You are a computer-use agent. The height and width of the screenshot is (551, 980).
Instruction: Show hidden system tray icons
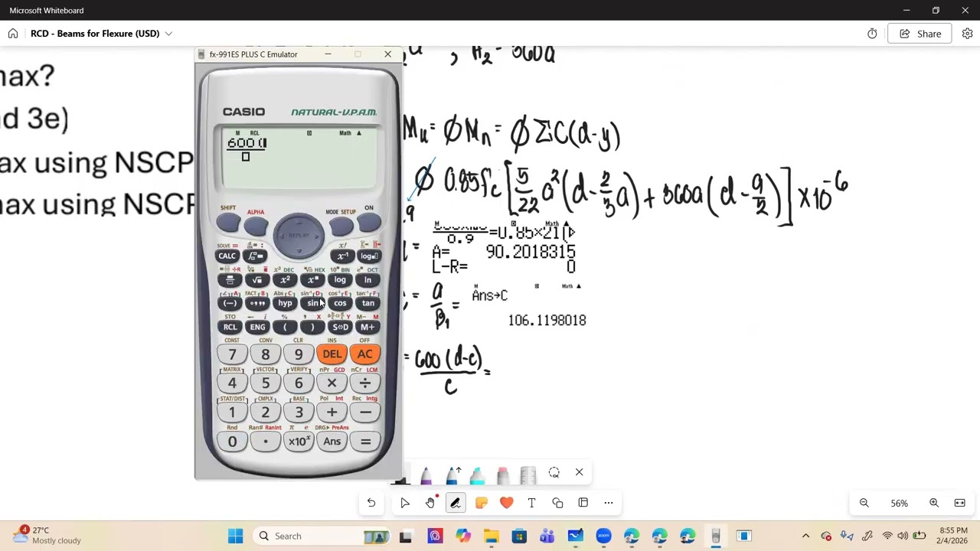pos(805,536)
